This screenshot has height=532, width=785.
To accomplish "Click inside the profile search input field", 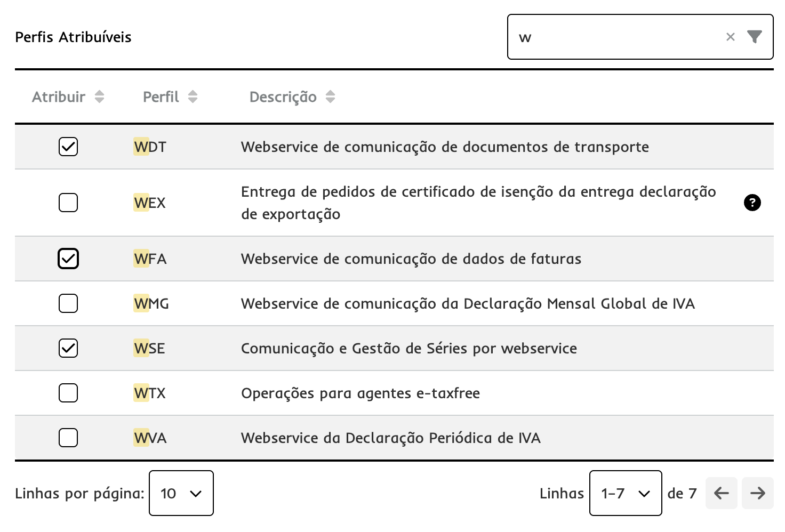I will pyautogui.click(x=613, y=37).
